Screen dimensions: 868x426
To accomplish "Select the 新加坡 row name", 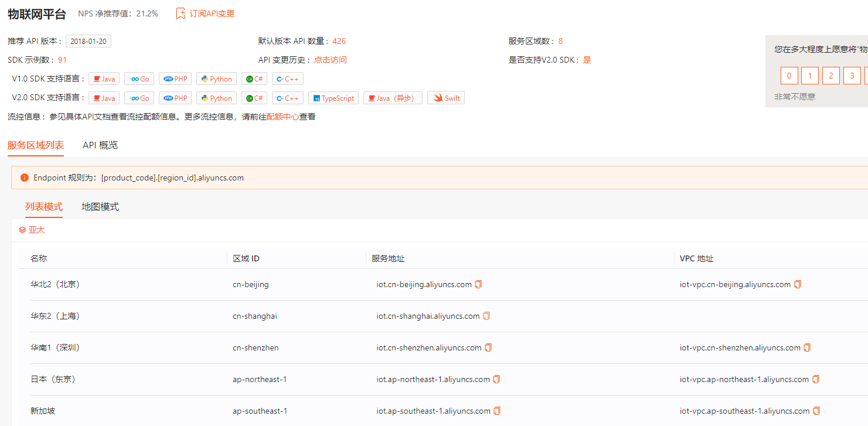I will [x=43, y=411].
